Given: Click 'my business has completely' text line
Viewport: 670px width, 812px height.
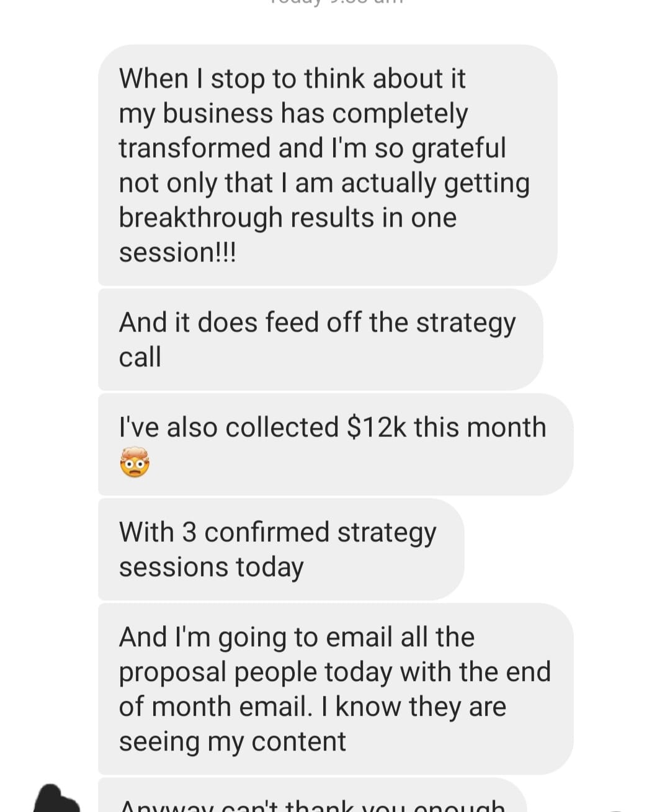Looking at the screenshot, I should click(x=293, y=114).
